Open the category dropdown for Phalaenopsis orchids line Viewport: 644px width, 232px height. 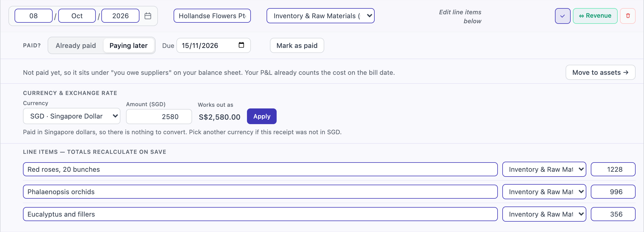[x=544, y=192]
